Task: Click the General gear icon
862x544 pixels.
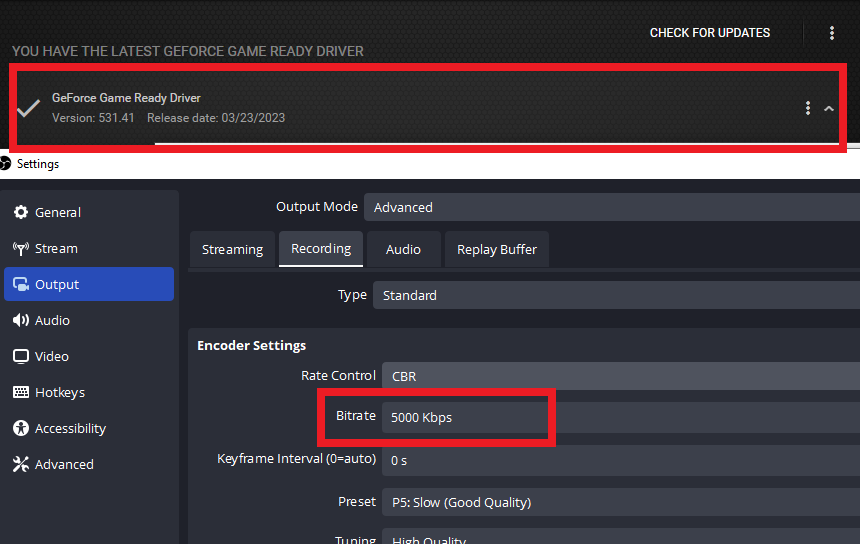Action: 21,212
